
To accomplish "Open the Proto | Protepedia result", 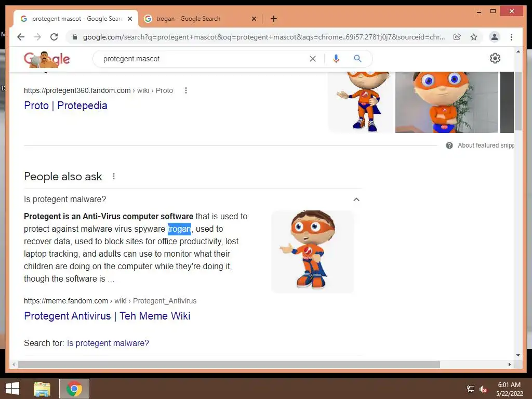I will 65,105.
